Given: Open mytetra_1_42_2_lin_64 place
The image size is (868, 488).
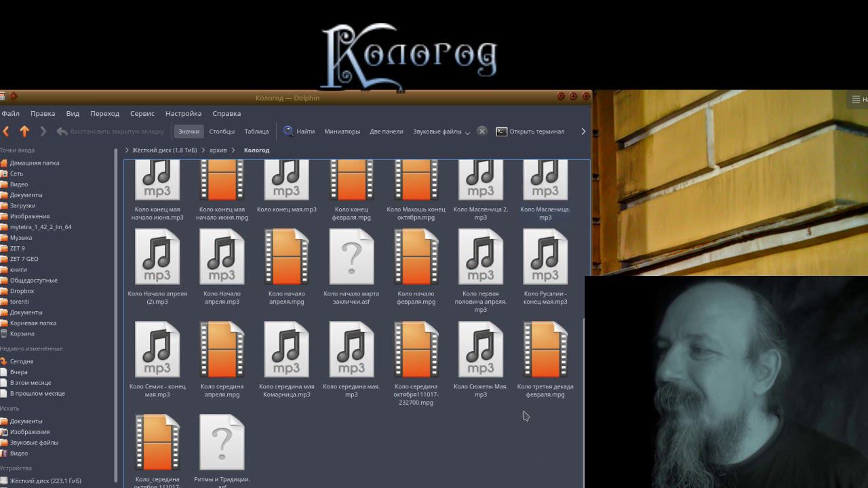Looking at the screenshot, I should point(40,227).
